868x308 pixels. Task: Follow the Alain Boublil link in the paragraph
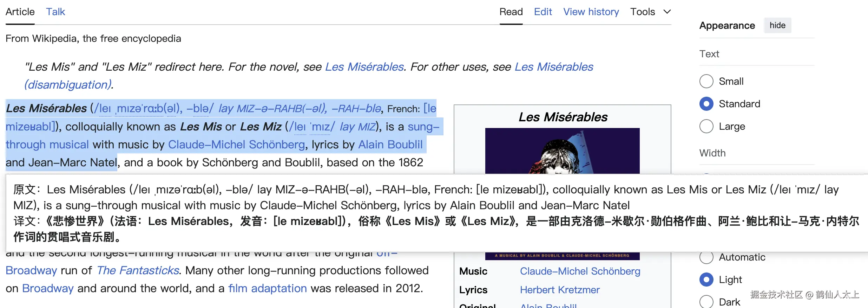(x=390, y=145)
